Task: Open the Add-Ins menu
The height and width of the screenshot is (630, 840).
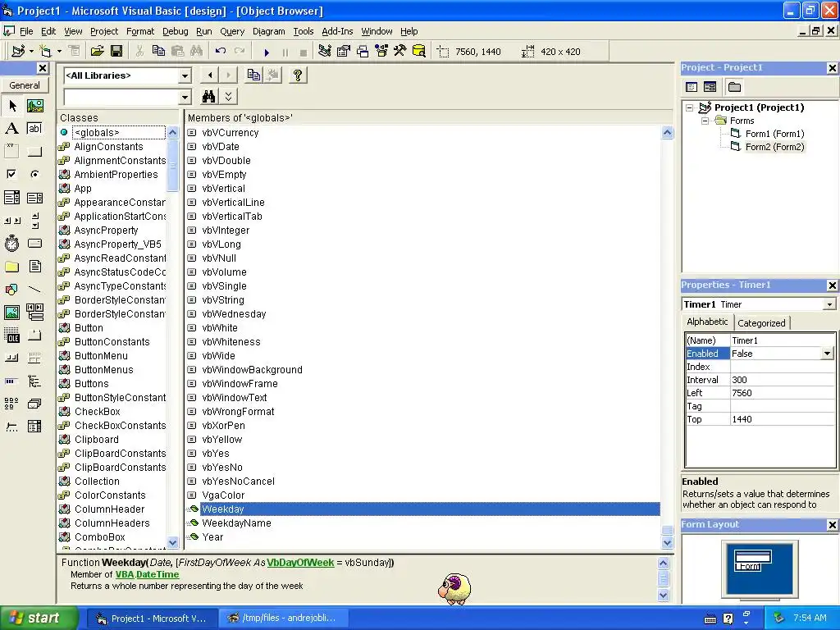Action: tap(337, 31)
